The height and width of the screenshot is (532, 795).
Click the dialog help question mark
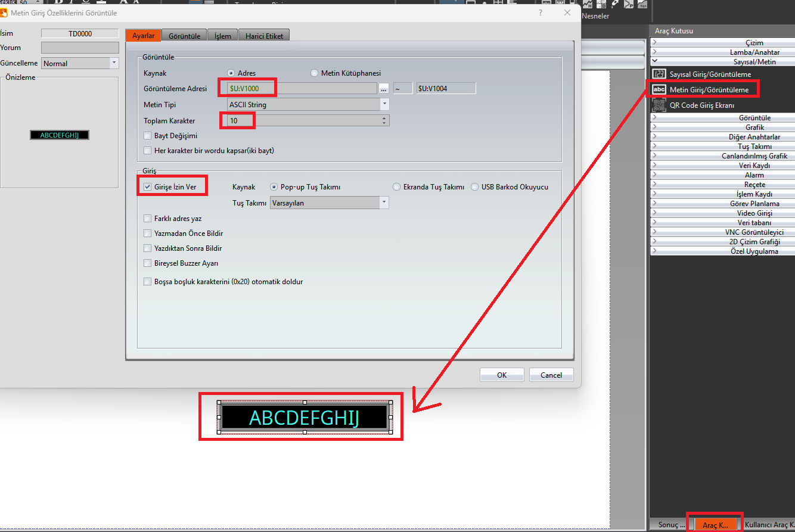tap(541, 13)
